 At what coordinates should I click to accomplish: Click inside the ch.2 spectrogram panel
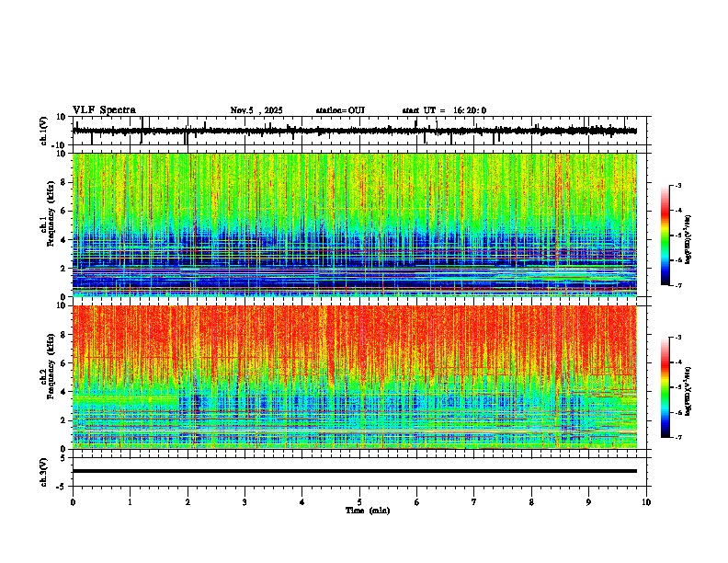[x=355, y=377]
